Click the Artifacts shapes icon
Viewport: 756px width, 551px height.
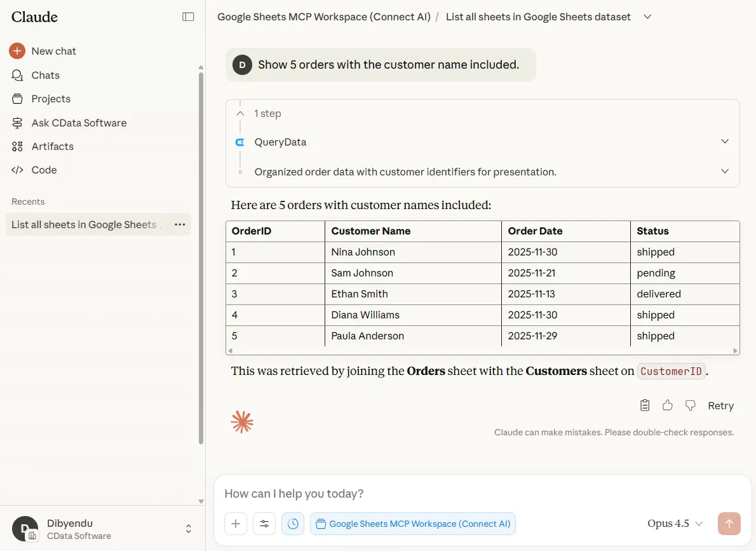[17, 147]
